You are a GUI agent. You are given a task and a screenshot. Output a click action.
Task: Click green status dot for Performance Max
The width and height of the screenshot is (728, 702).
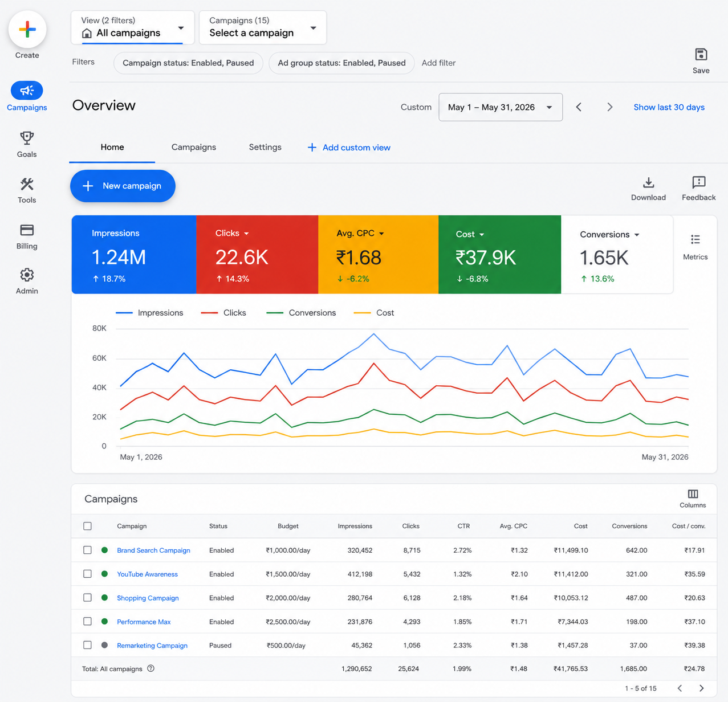click(104, 622)
